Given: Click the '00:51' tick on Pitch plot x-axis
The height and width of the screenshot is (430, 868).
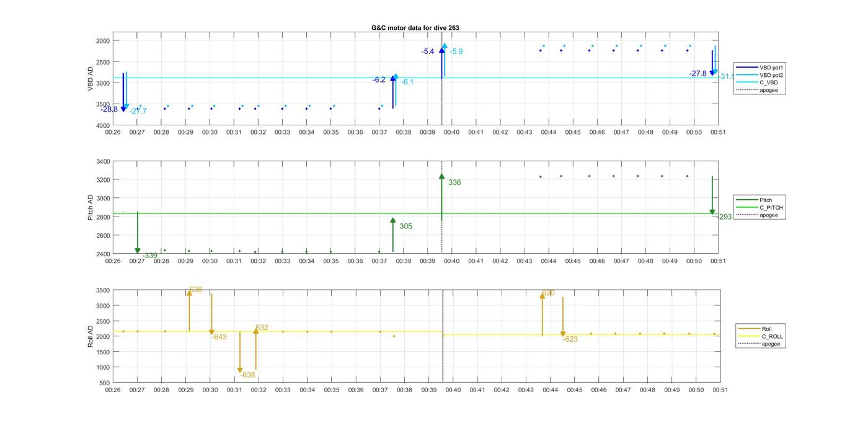Looking at the screenshot, I should point(718,262).
